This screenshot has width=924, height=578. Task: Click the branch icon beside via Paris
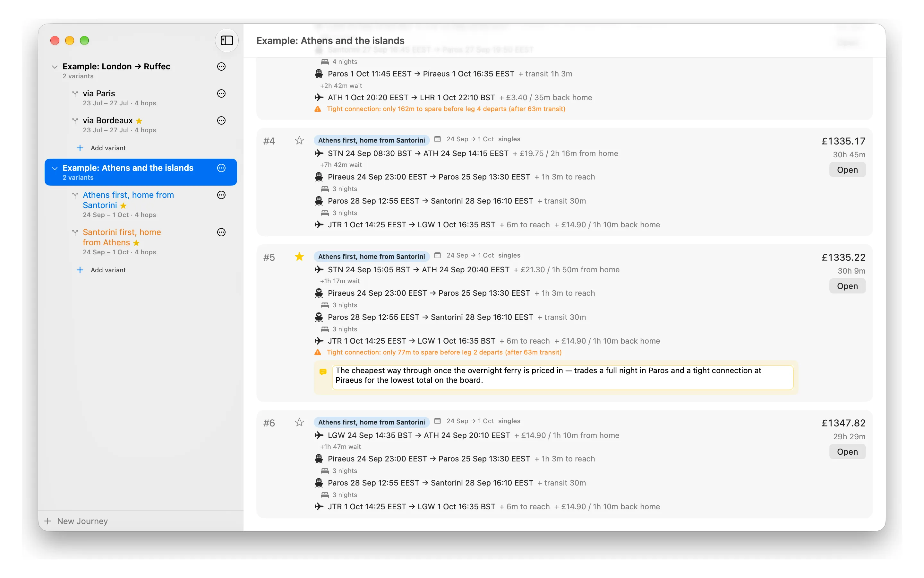click(x=75, y=94)
